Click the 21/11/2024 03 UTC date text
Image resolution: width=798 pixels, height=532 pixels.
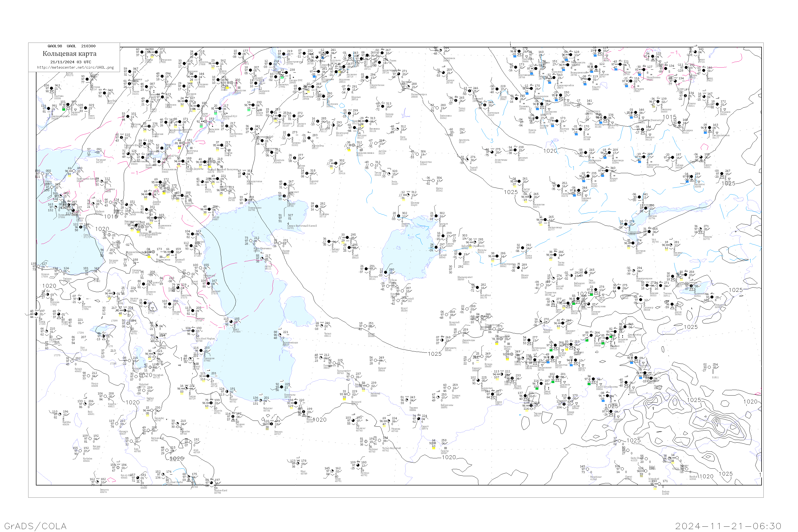[70, 62]
